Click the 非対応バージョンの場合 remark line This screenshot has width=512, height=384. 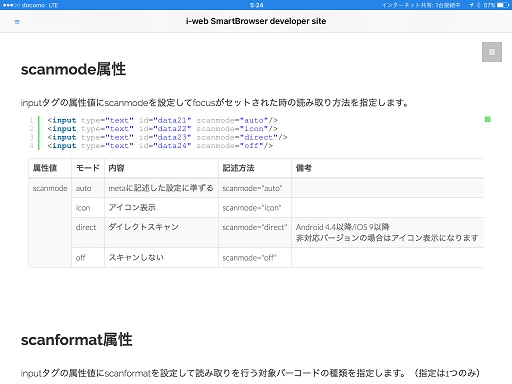coord(387,238)
